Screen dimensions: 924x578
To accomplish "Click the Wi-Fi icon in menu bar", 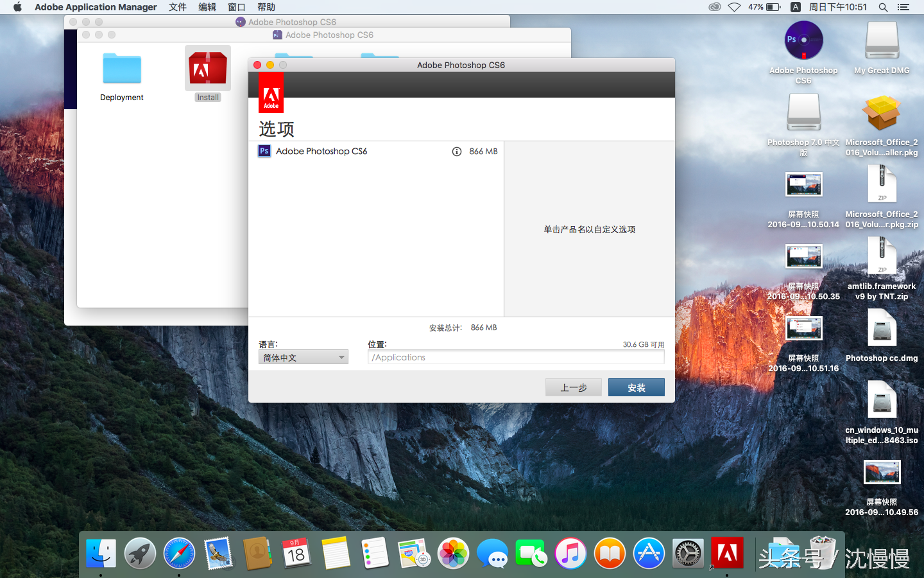I will [734, 7].
